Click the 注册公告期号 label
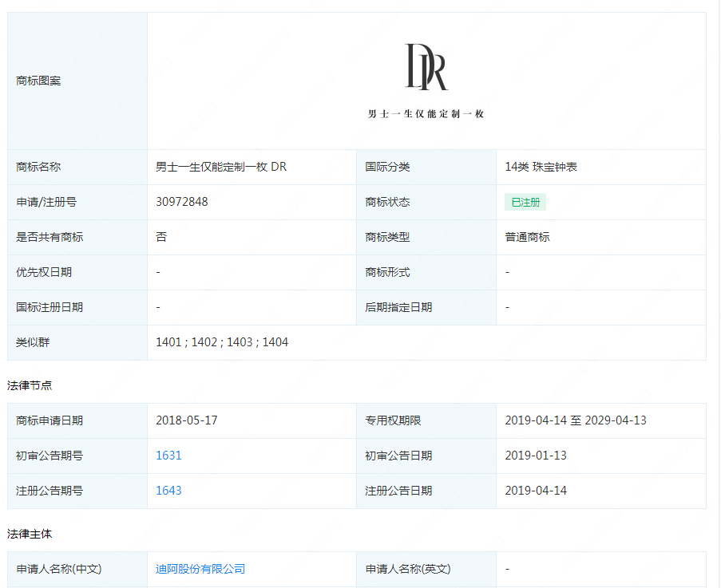The image size is (721, 588). click(50, 491)
